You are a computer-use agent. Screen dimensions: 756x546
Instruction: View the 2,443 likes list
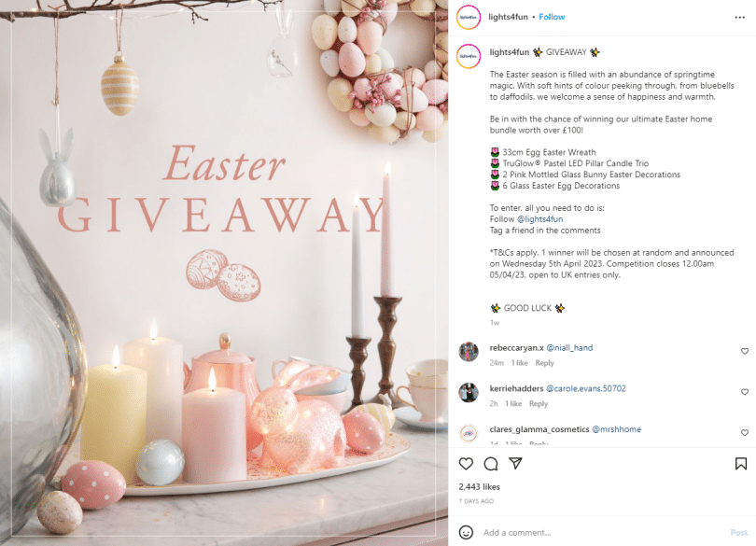(479, 486)
